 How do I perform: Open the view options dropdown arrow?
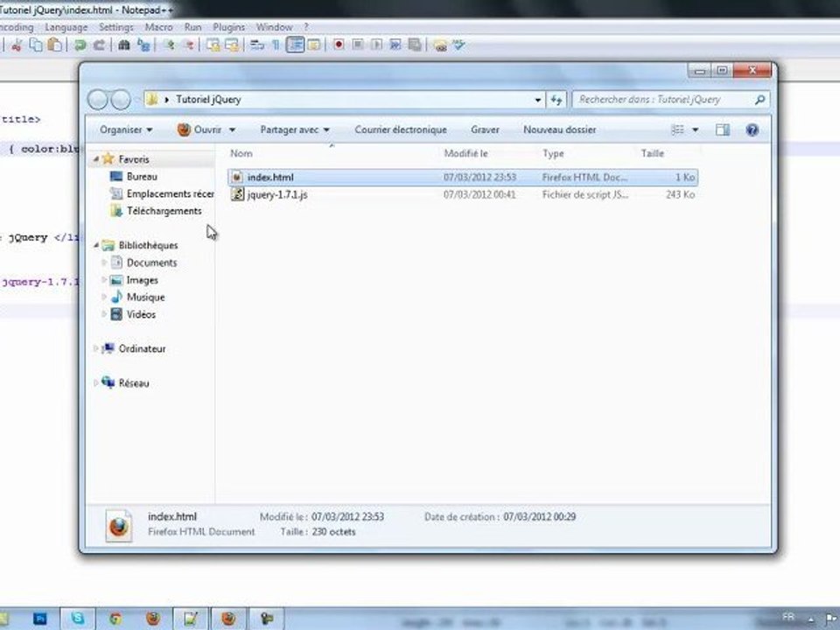point(696,129)
